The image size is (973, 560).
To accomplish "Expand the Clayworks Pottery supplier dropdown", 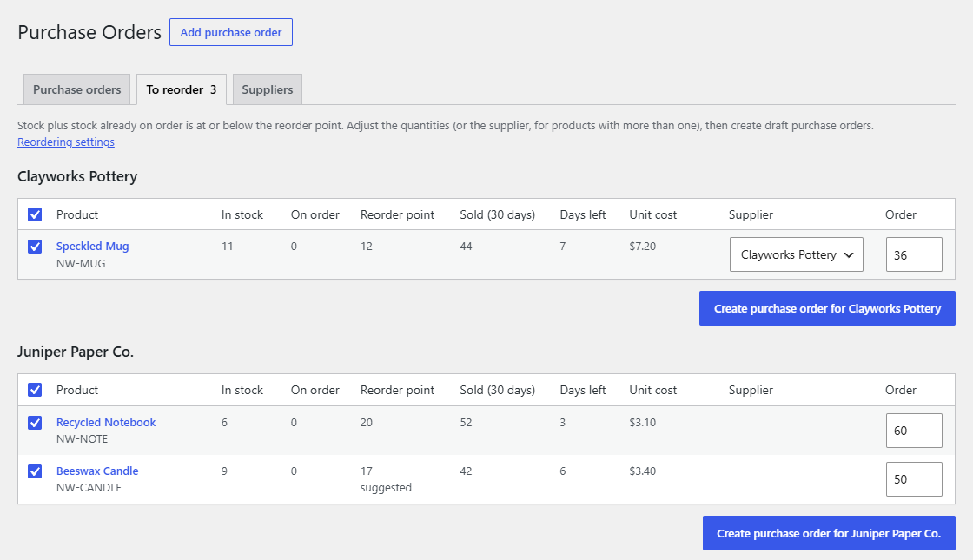I will [796, 254].
